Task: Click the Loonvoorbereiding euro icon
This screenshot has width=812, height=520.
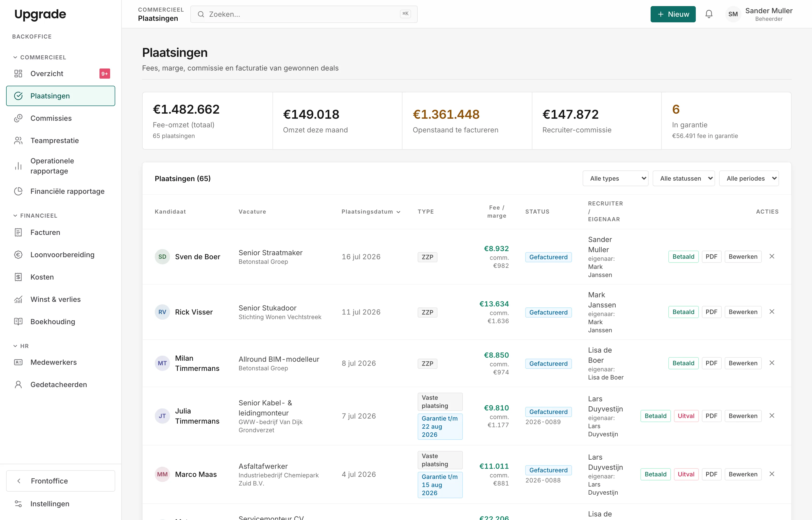Action: coord(18,255)
